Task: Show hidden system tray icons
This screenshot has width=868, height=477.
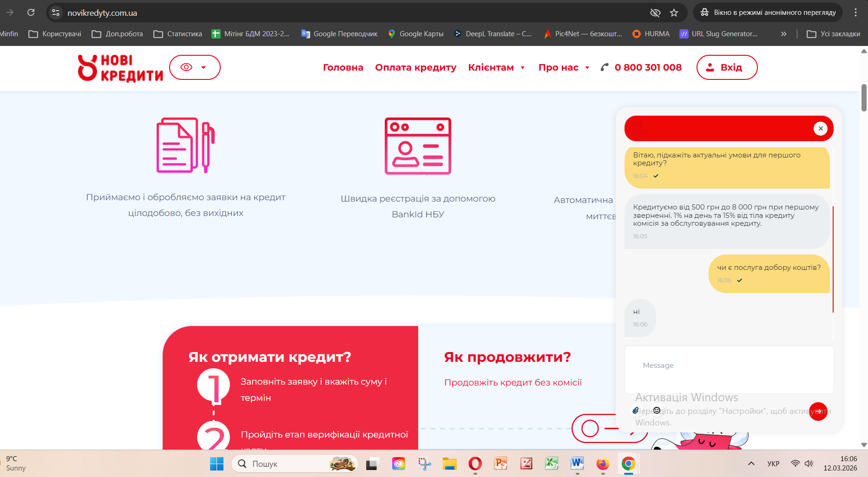Action: (751, 464)
